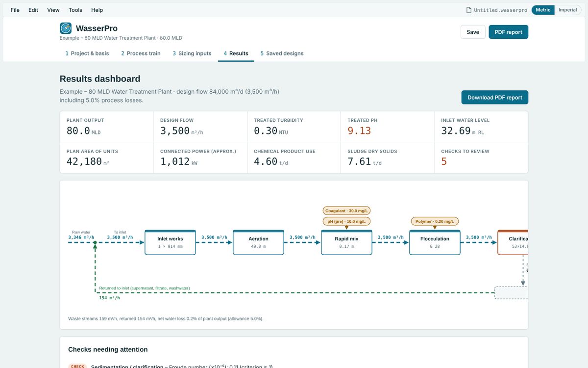Click the green return junction node
Image resolution: width=588 pixels, height=368 pixels.
click(x=95, y=242)
